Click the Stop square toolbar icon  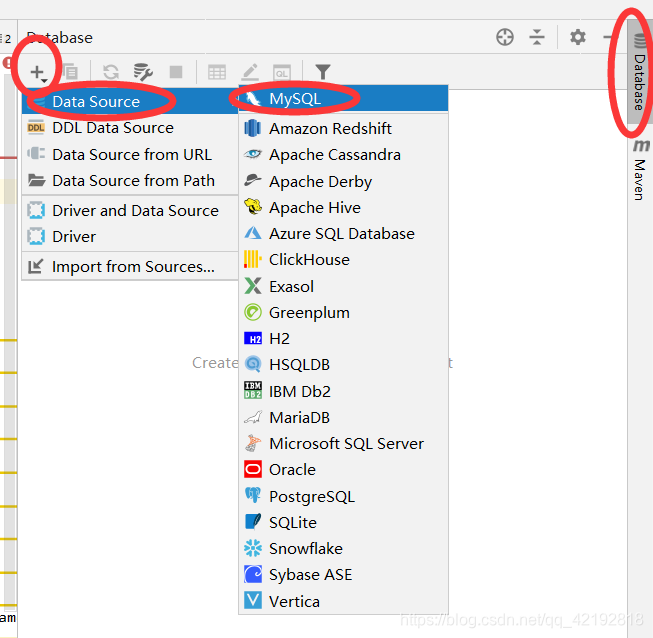[176, 72]
